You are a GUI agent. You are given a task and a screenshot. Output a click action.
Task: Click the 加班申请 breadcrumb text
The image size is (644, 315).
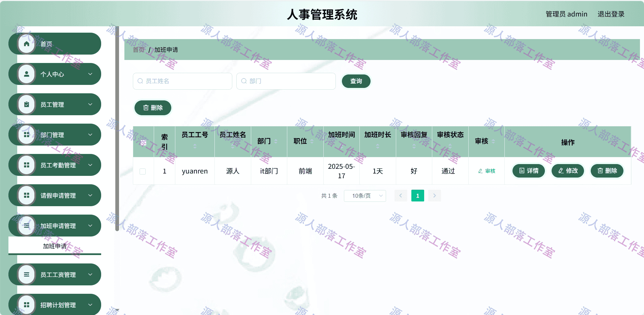tap(166, 50)
